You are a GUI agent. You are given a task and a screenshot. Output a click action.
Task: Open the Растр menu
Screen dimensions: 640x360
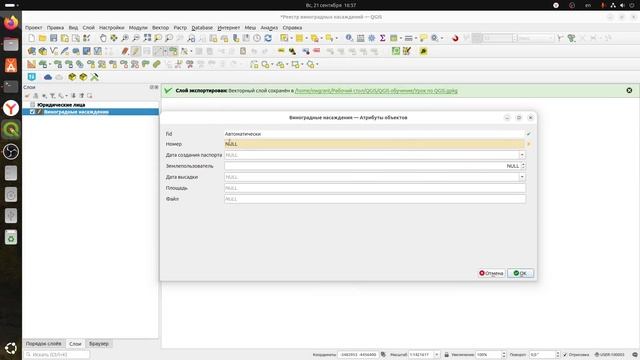click(180, 28)
